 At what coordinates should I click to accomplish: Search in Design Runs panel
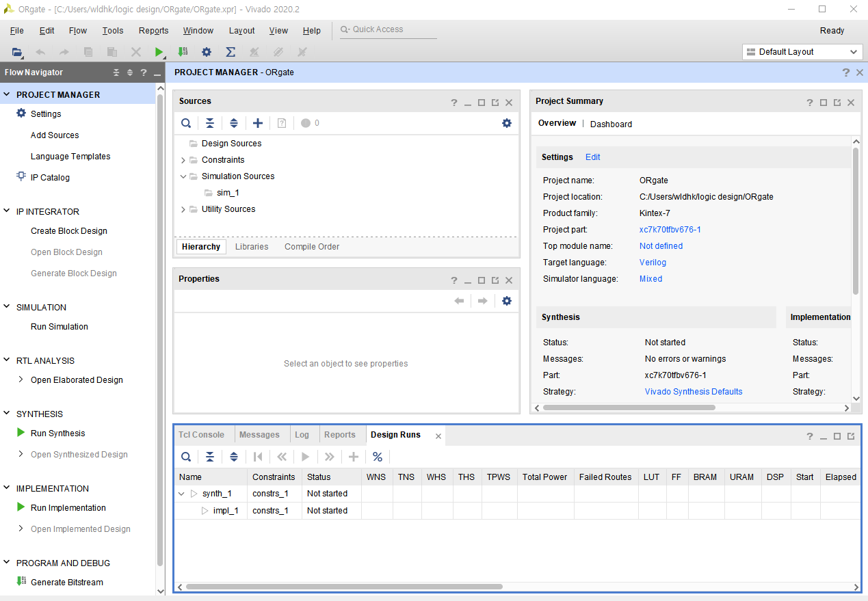(186, 457)
